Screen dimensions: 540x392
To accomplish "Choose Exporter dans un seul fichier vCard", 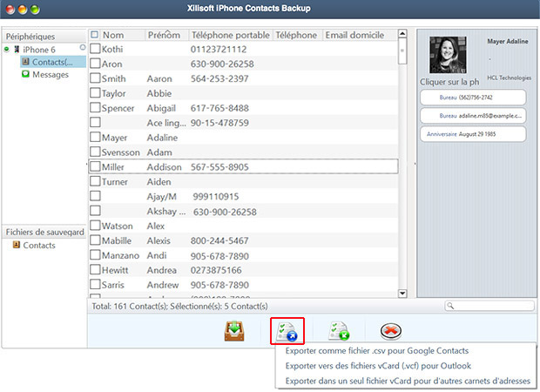I will [x=408, y=381].
